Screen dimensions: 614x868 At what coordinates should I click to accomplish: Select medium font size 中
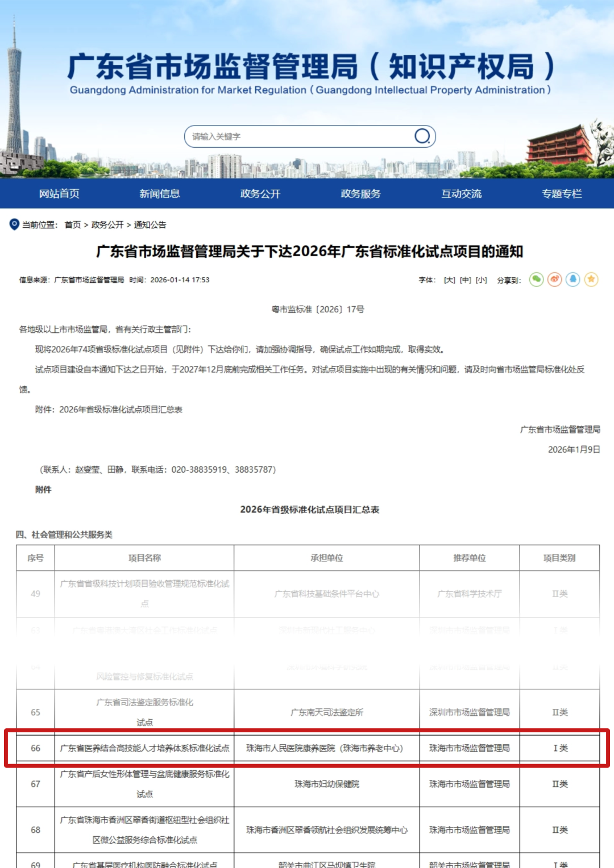464,280
